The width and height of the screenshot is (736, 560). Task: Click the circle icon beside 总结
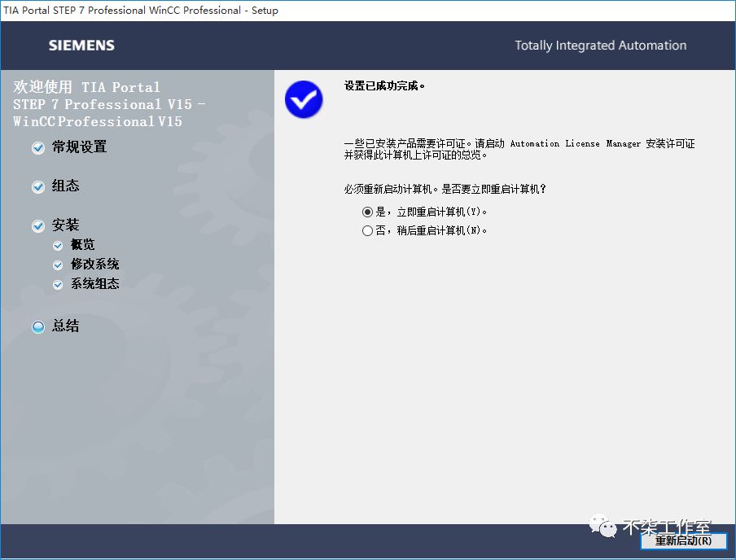38,326
